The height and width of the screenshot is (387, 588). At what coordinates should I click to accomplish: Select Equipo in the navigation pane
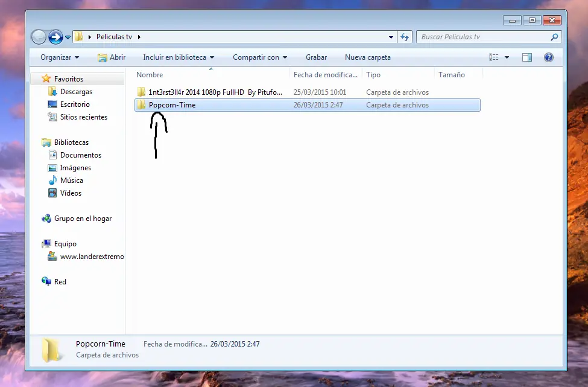click(x=65, y=244)
